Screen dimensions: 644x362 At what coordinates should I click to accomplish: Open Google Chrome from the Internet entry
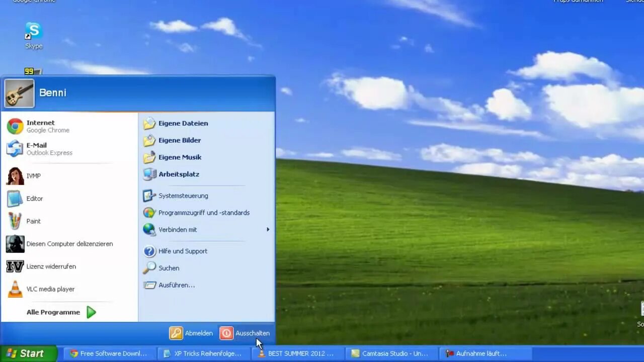15,126
